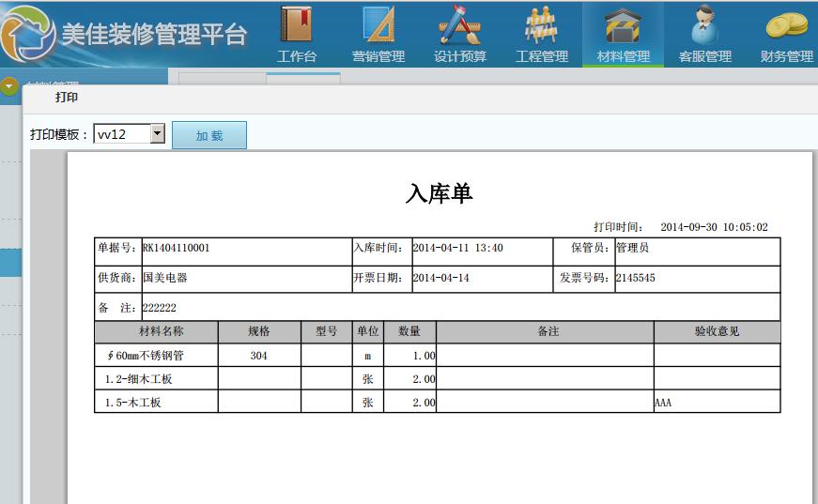Open the 打印模板 dropdown showing vv12

tap(130, 134)
